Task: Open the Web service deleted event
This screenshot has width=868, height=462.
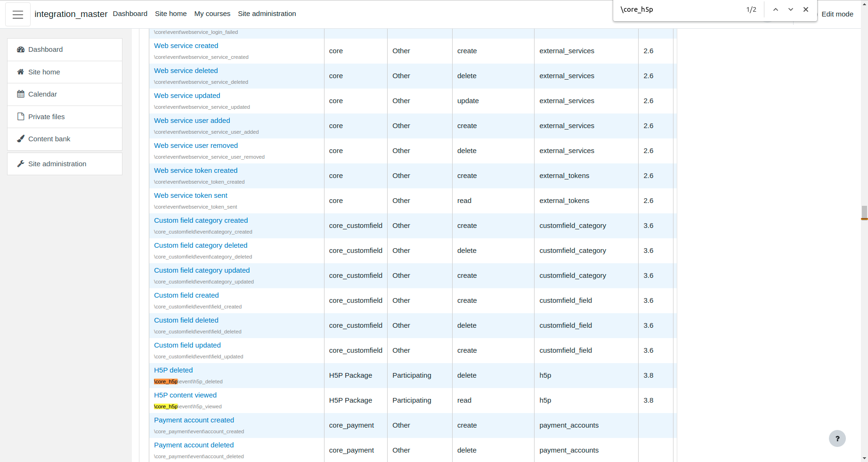Action: tap(186, 71)
